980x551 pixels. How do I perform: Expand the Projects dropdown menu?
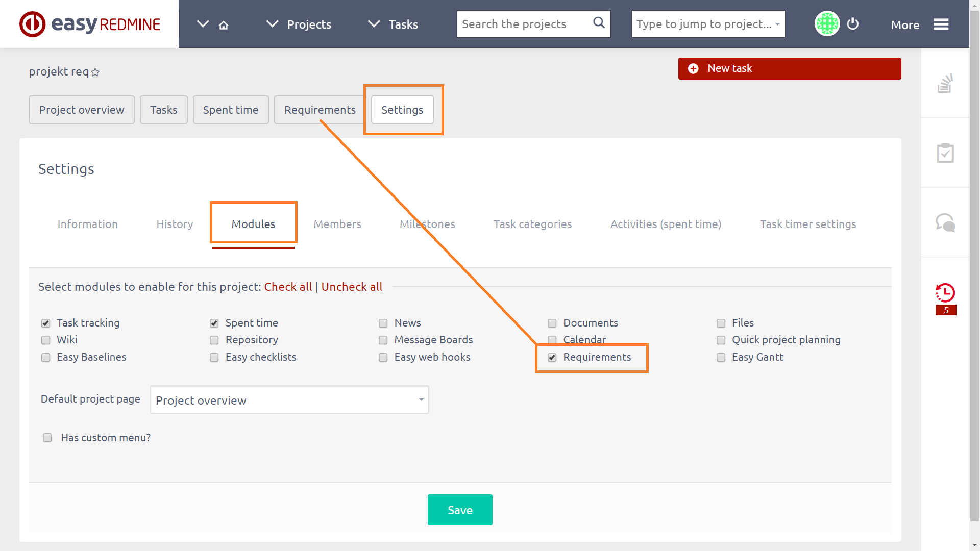pyautogui.click(x=299, y=24)
